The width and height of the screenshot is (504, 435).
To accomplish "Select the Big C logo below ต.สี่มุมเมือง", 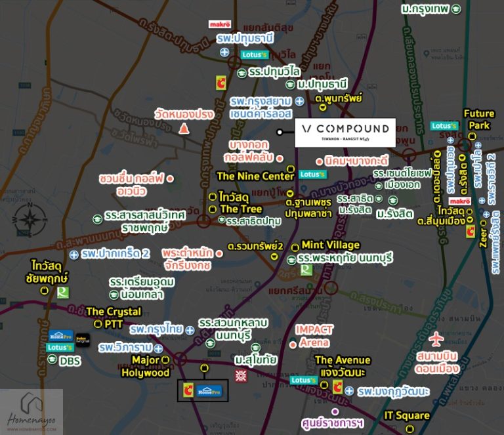I will coord(471,232).
